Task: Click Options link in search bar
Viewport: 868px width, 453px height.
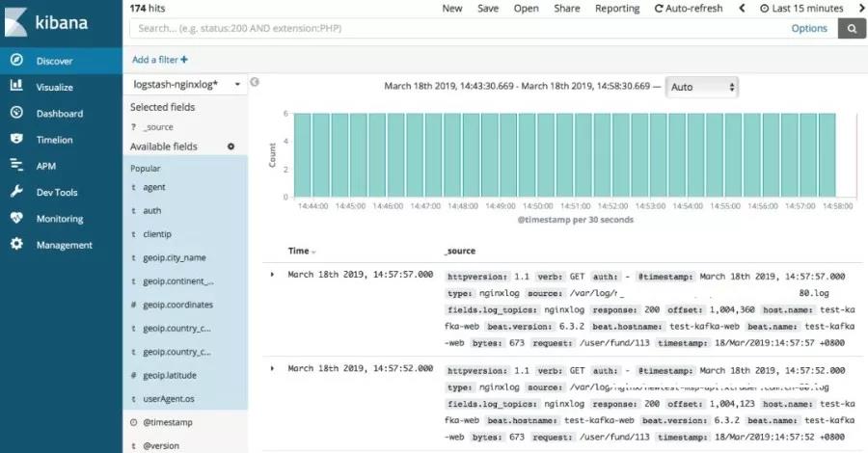Action: [x=809, y=28]
